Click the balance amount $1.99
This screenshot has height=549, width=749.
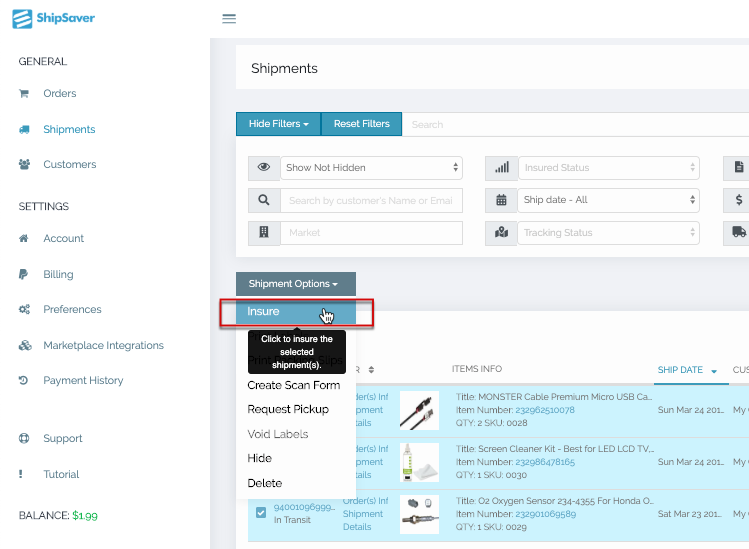85,516
